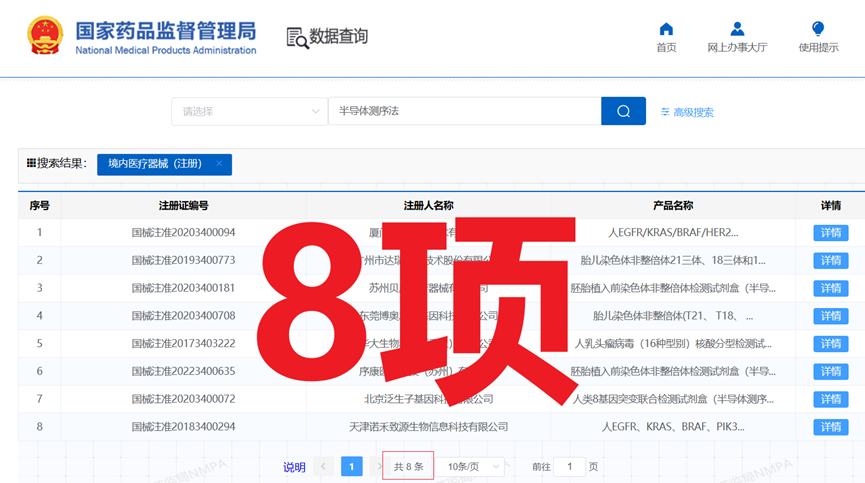Click the blue magnifier search button
This screenshot has width=865, height=483.
tap(623, 111)
